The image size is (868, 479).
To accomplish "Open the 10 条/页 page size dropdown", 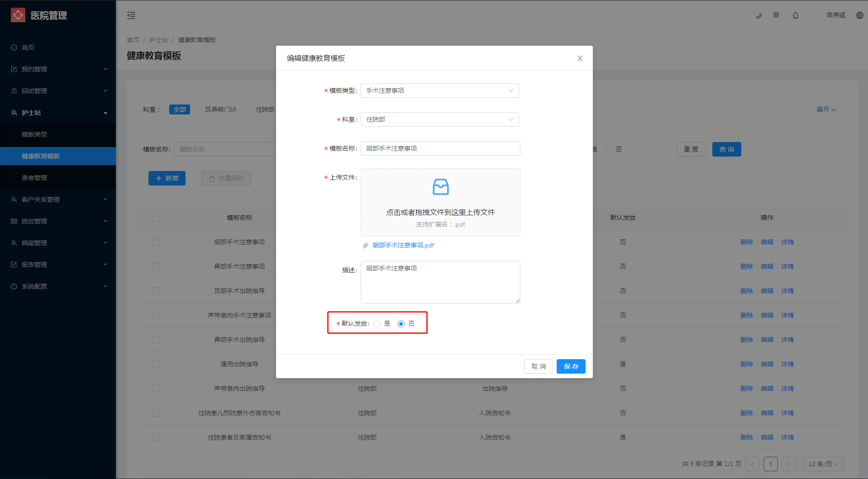I will (823, 464).
